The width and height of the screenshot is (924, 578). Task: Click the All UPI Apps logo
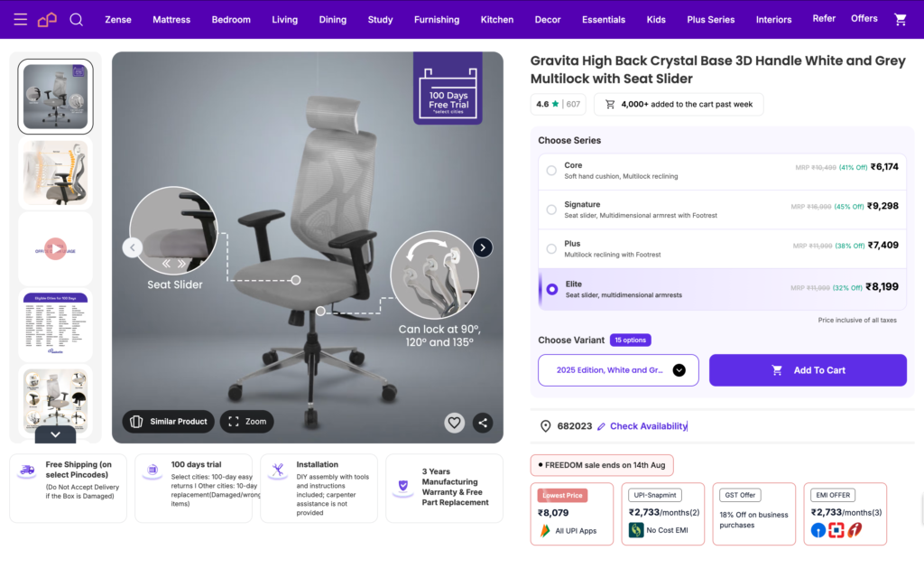[545, 531]
